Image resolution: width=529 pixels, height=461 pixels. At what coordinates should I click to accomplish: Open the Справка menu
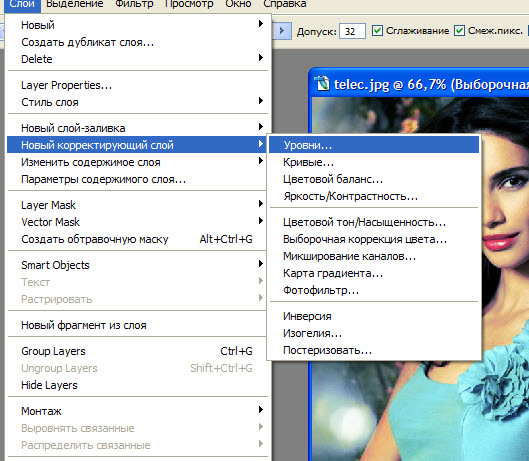coord(285,5)
